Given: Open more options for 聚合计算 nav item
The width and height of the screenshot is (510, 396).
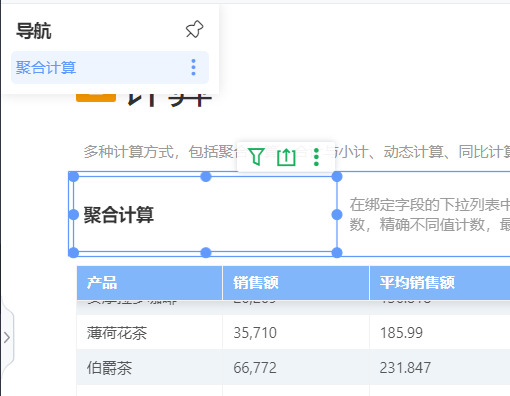Looking at the screenshot, I should (193, 67).
